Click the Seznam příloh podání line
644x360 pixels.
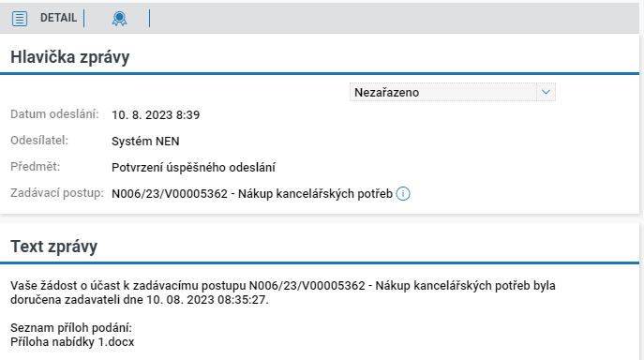(71, 328)
